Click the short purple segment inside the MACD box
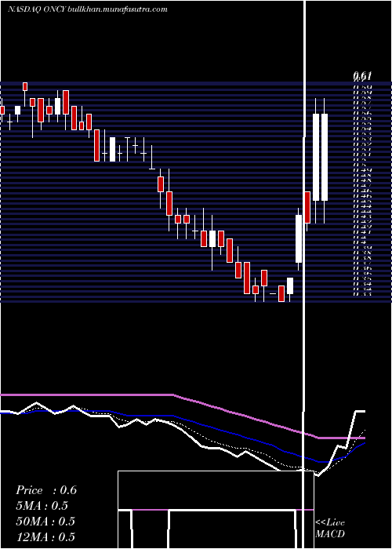 click(x=151, y=510)
